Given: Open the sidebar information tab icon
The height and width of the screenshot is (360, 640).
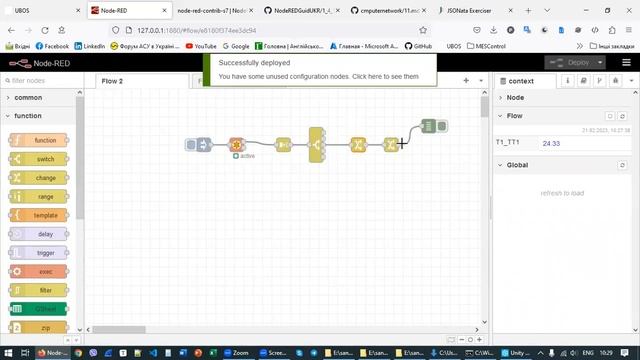Looking at the screenshot, I should pos(567,81).
